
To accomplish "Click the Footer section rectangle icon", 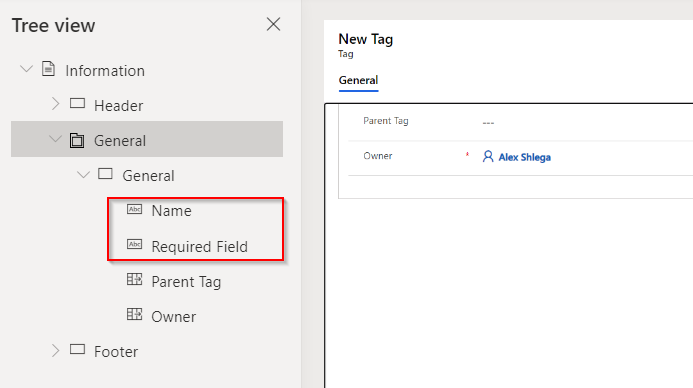I will pos(77,350).
